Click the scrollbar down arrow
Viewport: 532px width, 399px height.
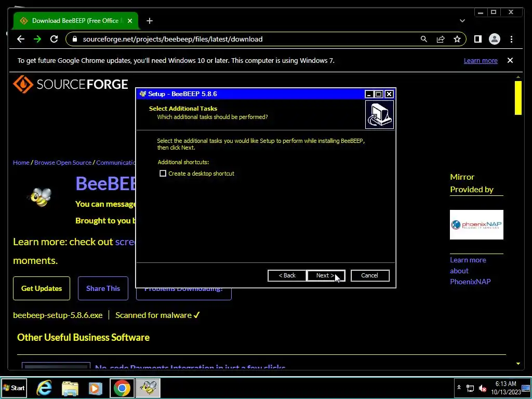tap(518, 364)
